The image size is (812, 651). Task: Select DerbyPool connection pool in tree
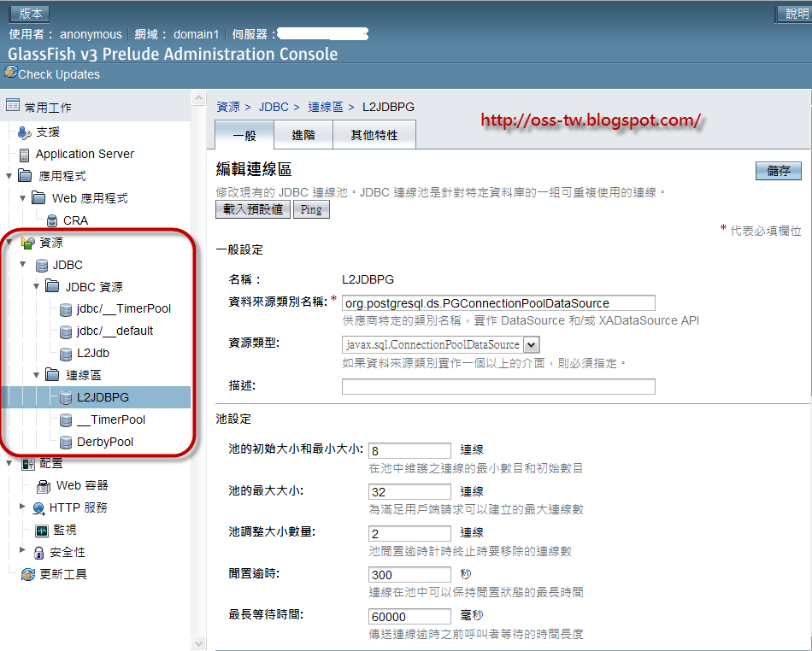click(x=105, y=442)
